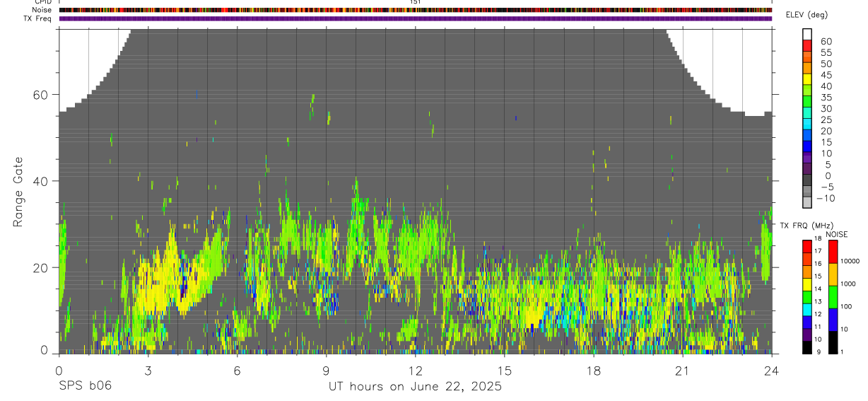Click the white top swatch of ELEV colorbar
Image resolution: width=868 pixels, height=401 pixels.
click(x=807, y=34)
